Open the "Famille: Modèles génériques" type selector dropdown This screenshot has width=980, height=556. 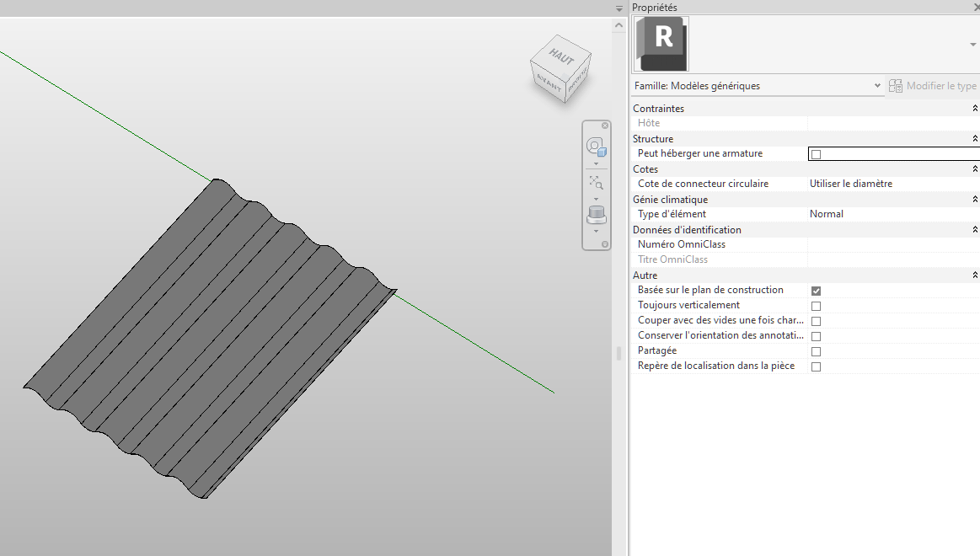pyautogui.click(x=877, y=85)
